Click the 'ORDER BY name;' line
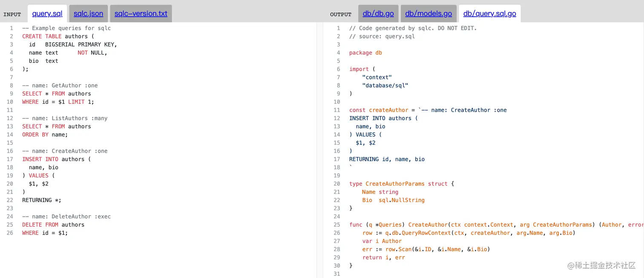Image resolution: width=644 pixels, height=278 pixels. [x=45, y=135]
